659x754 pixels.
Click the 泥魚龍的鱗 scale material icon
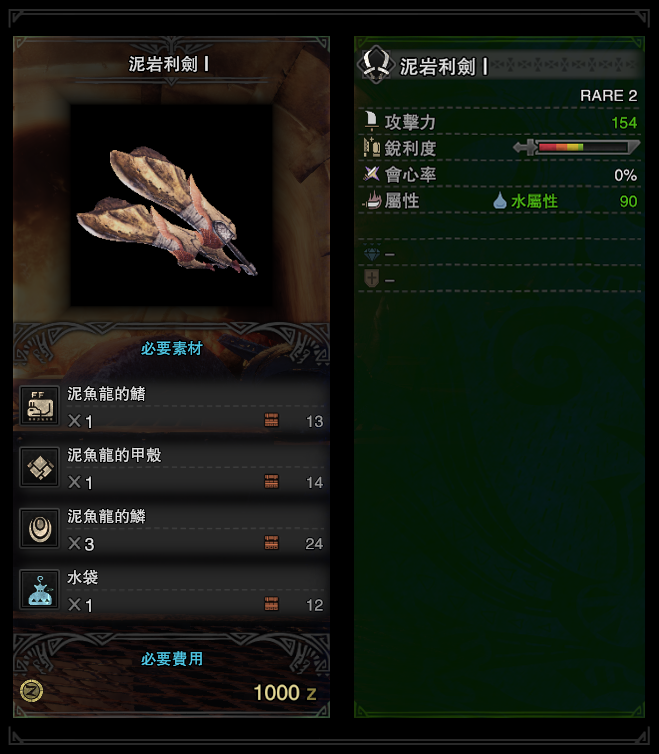click(x=39, y=528)
